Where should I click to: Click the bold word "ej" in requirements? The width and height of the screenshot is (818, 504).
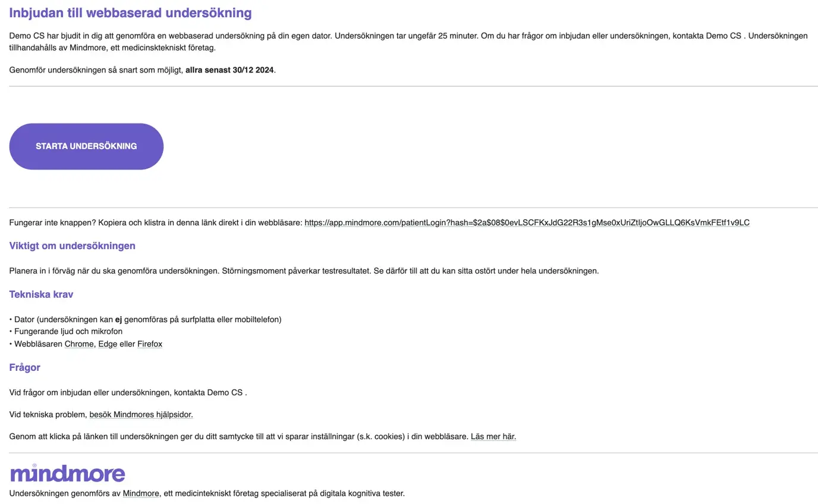(x=118, y=320)
